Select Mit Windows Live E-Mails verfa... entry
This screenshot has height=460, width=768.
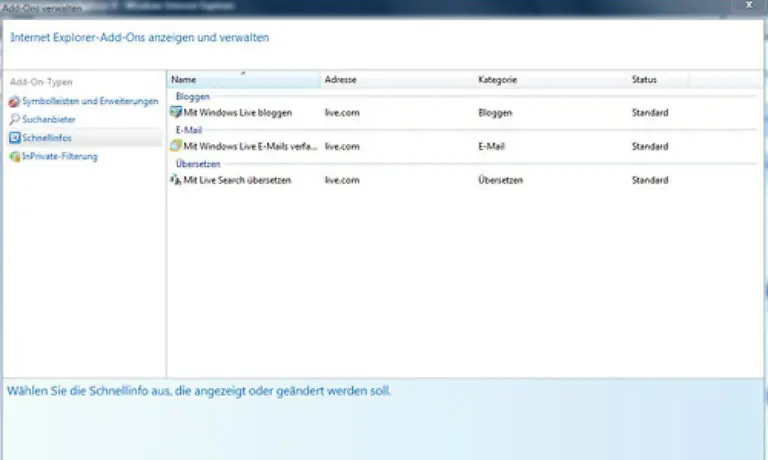250,146
